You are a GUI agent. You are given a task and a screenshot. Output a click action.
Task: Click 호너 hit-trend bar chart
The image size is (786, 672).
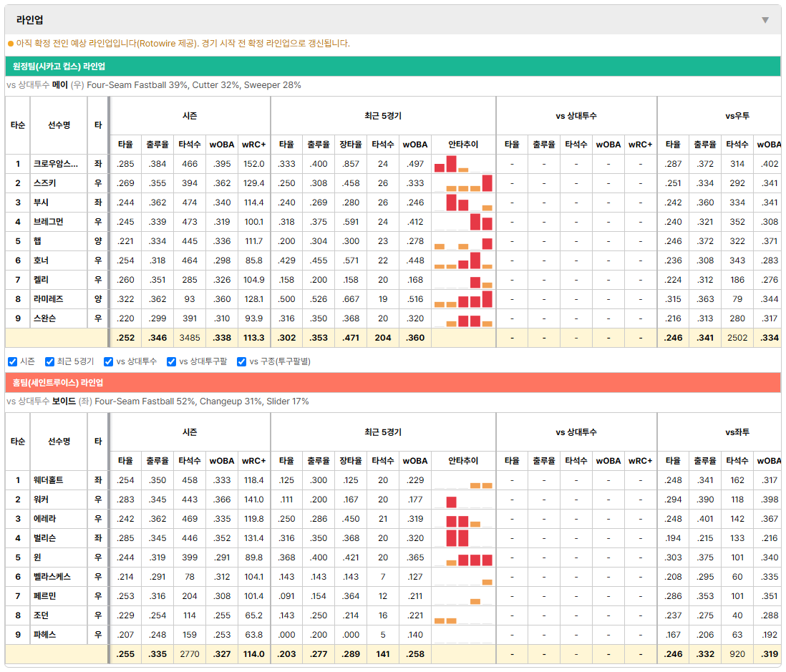(x=463, y=260)
